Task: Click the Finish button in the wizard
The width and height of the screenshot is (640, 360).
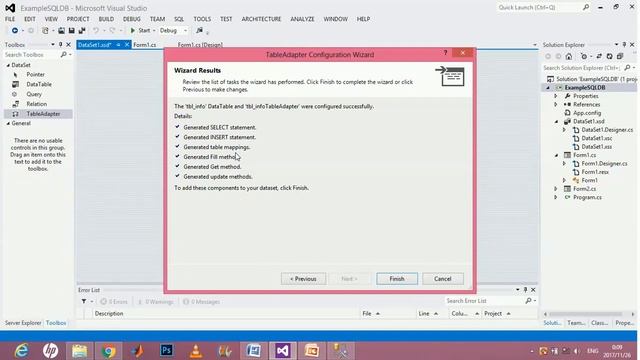Action: click(x=397, y=279)
